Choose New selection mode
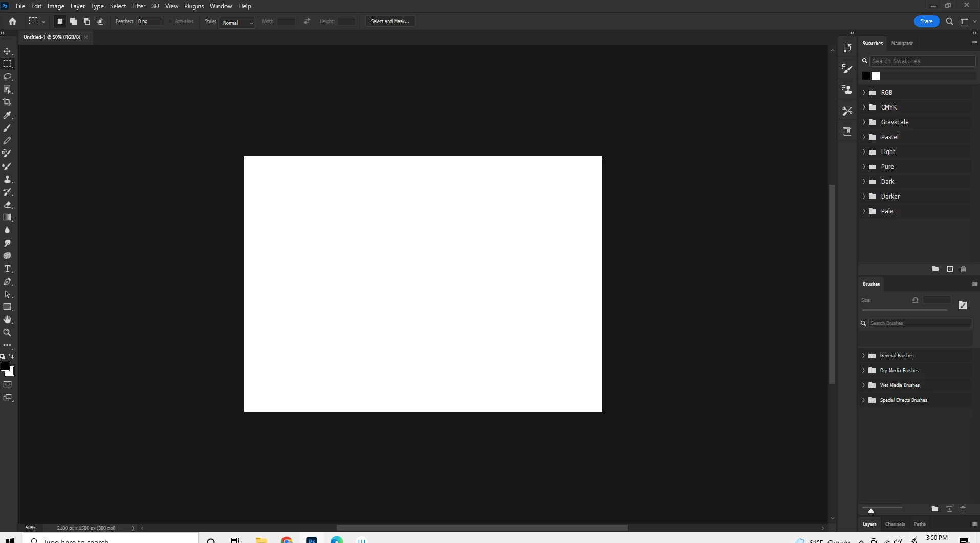This screenshot has height=543, width=980. (x=60, y=21)
